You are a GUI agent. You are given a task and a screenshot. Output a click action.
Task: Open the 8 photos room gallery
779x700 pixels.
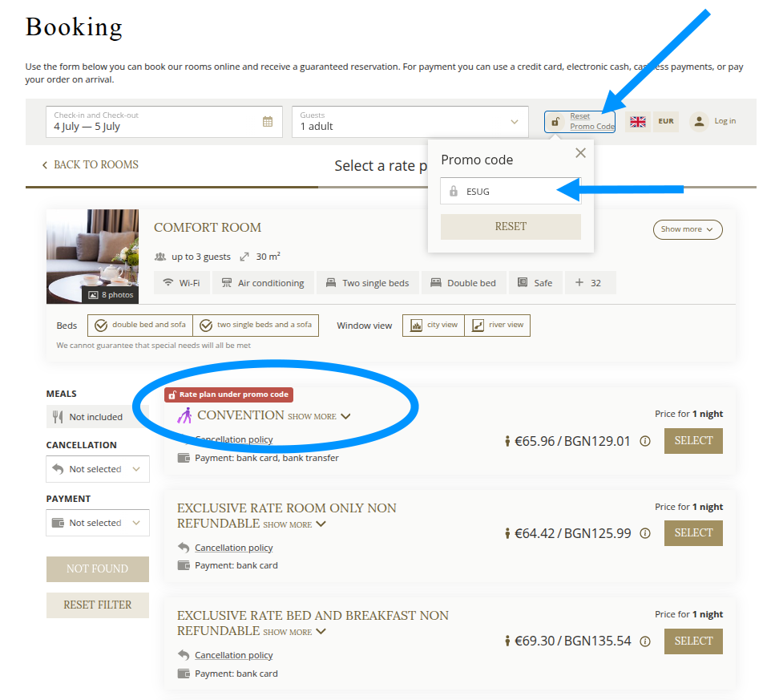pos(111,294)
